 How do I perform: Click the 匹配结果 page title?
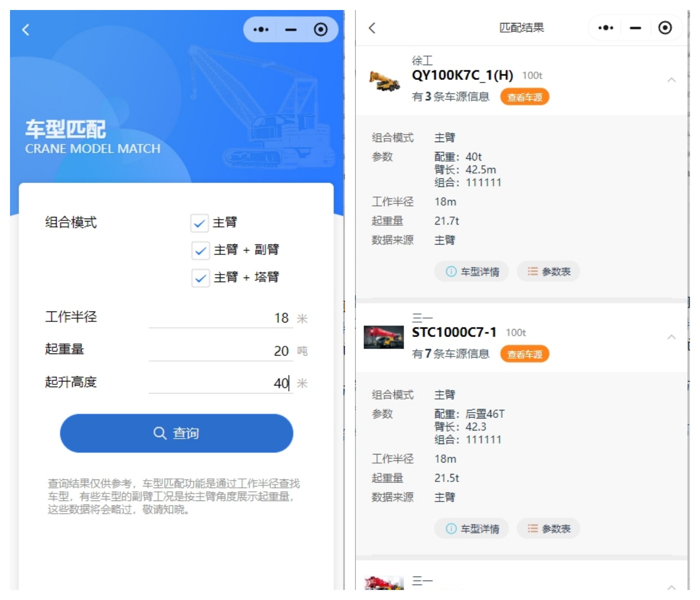521,28
